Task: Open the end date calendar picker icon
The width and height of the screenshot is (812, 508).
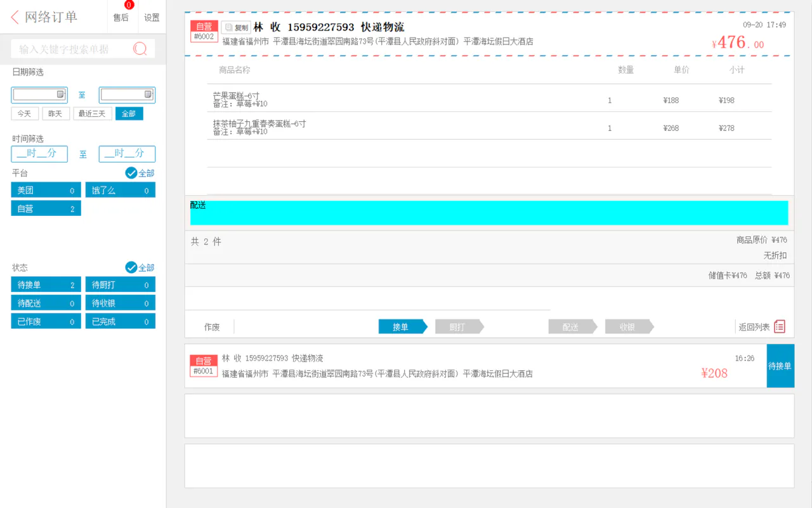Action: point(148,95)
